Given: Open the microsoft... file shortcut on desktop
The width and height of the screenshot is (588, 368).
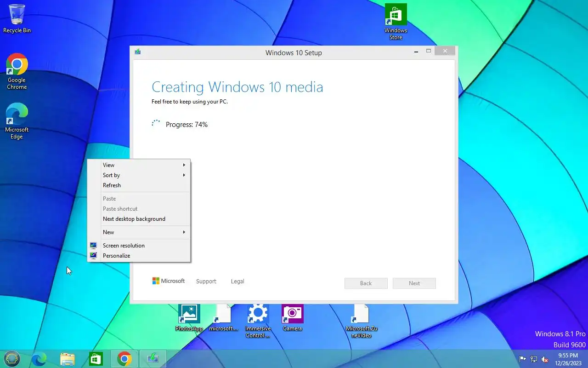Looking at the screenshot, I should click(223, 317).
